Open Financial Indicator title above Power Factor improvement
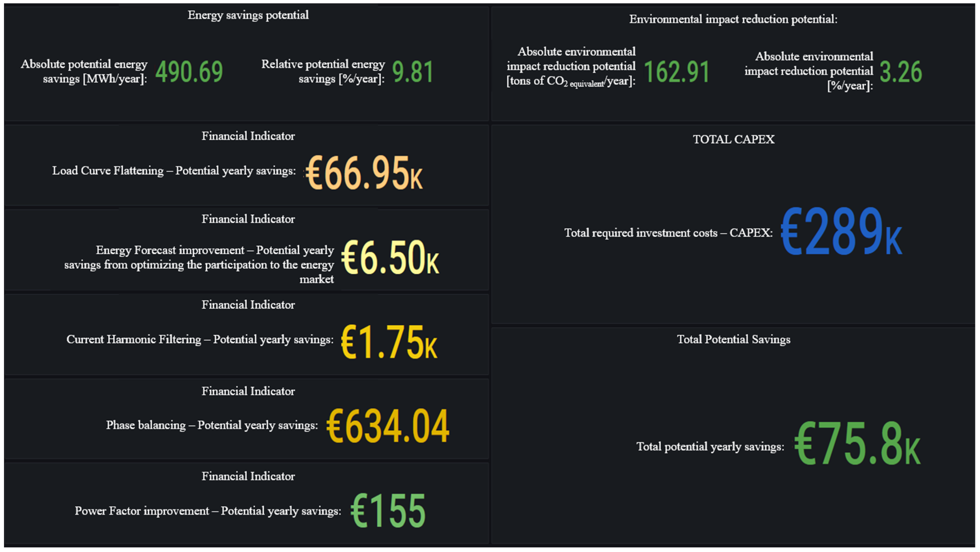 click(248, 476)
